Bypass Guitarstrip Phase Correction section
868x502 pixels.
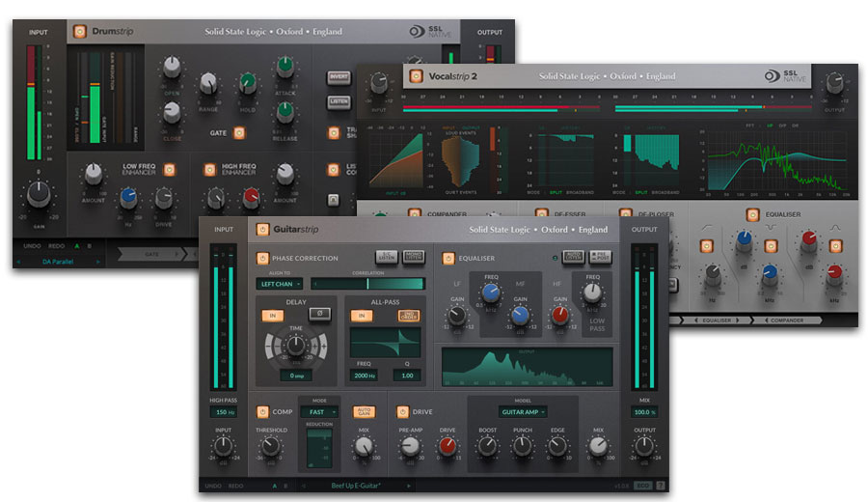point(262,258)
